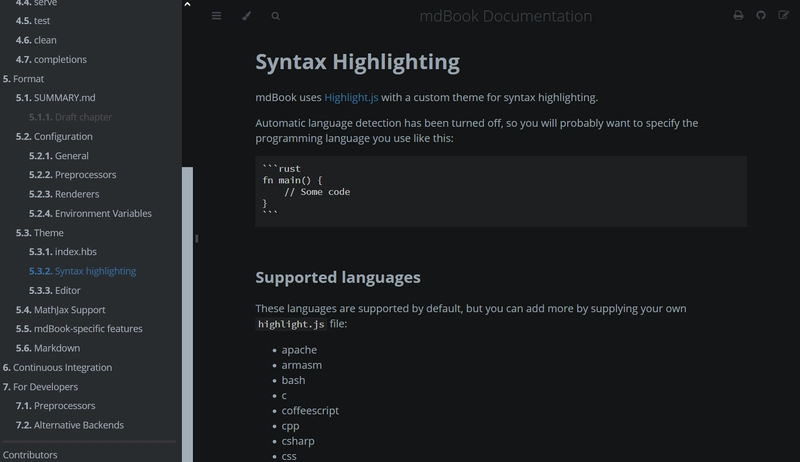800x462 pixels.
Task: Click the print book icon
Action: click(x=738, y=16)
